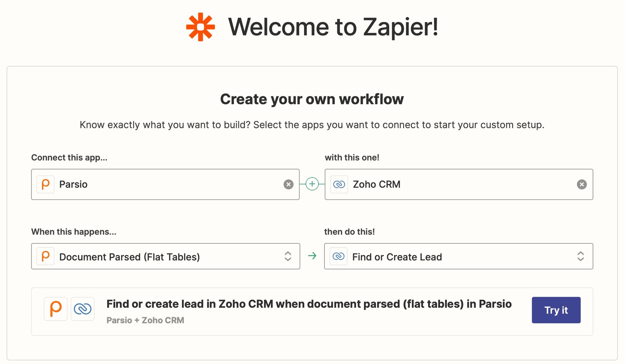Clear the Parsio app selection
Viewport: 625px width, 364px height.
pos(288,184)
